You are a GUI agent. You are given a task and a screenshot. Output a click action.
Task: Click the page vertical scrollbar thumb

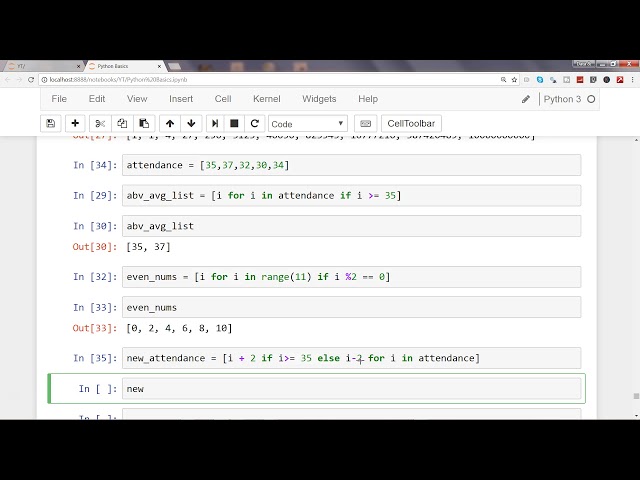[x=636, y=396]
